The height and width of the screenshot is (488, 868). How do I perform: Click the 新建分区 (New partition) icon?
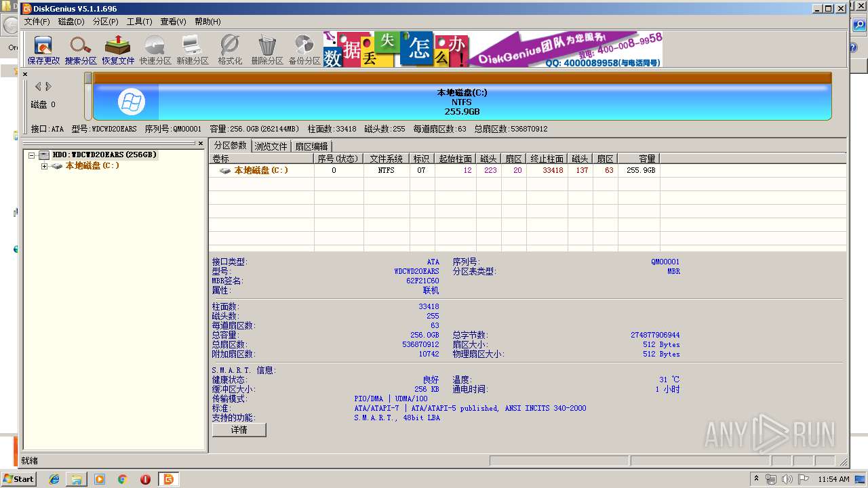(x=193, y=49)
